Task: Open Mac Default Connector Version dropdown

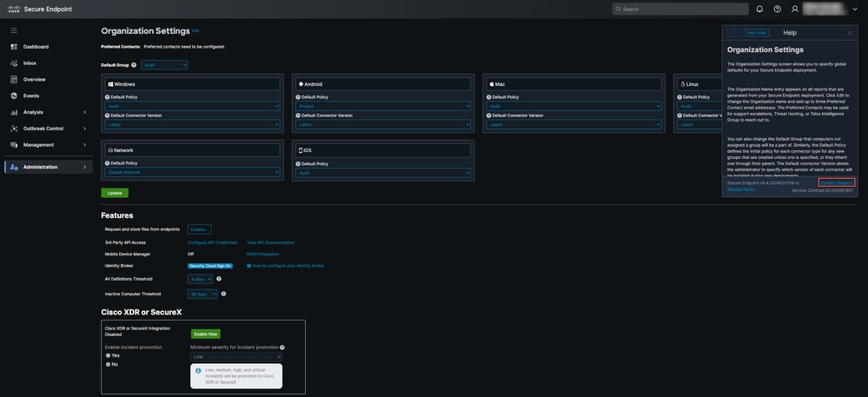Action: [573, 124]
